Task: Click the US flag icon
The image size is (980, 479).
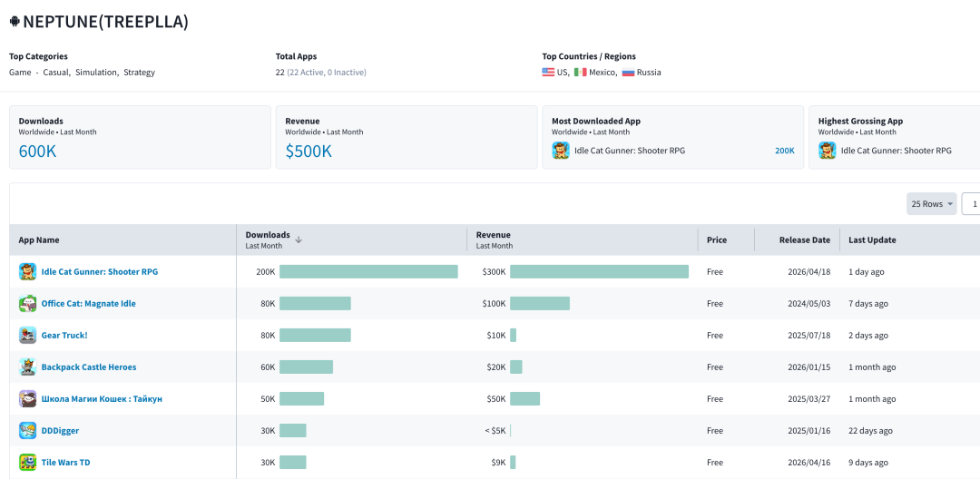Action: click(x=548, y=73)
